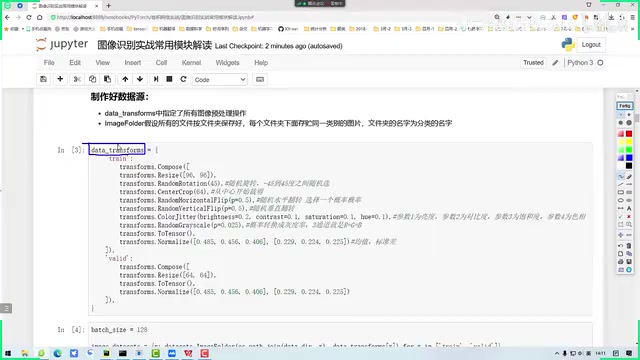Image resolution: width=640 pixels, height=360 pixels.
Task: Open the View menu
Action: 102,63
